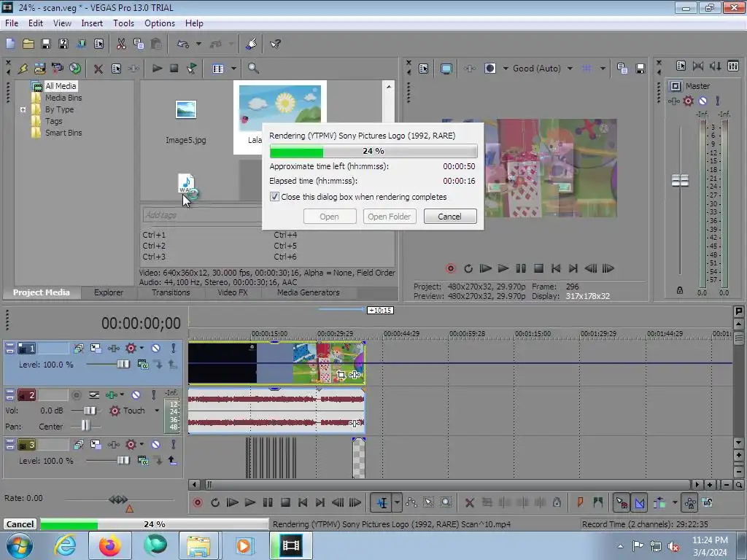Adjust audio track 2 Vol slider
The height and width of the screenshot is (560, 747).
click(x=90, y=411)
